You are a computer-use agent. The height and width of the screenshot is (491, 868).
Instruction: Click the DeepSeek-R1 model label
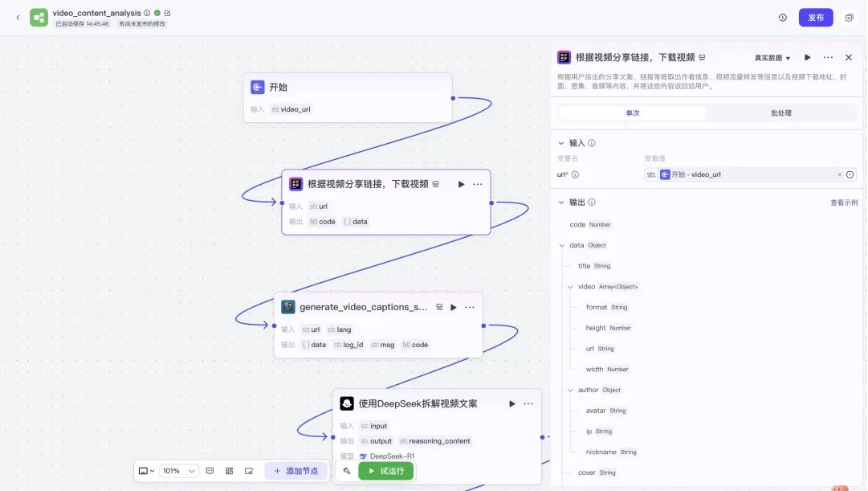point(392,456)
